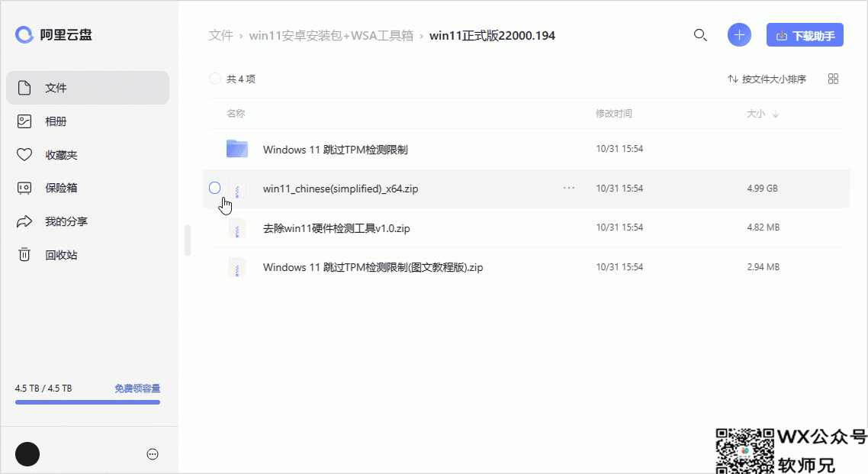Select the win11_chinese(simplified)_x64.zip checkbox
Viewport: 868px width, 474px height.
pyautogui.click(x=215, y=189)
